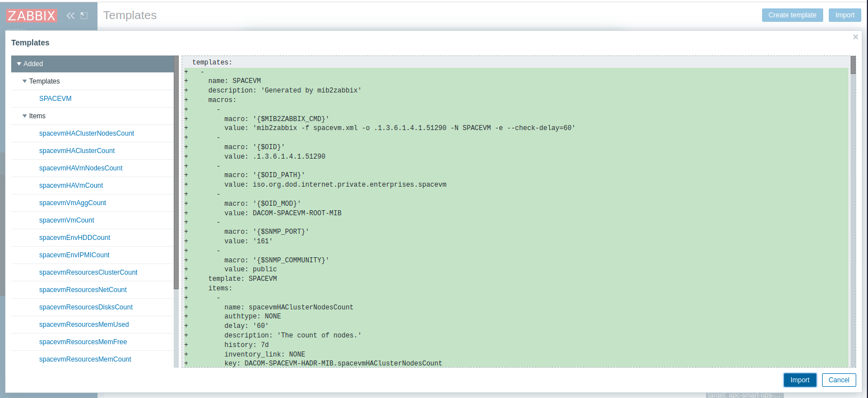Image resolution: width=868 pixels, height=398 pixels.
Task: Click Import button in dialog footer
Action: point(800,380)
